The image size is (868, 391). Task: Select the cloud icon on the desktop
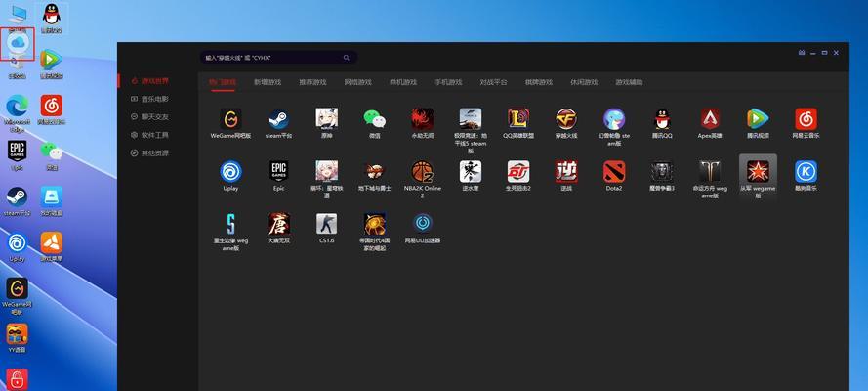click(18, 43)
